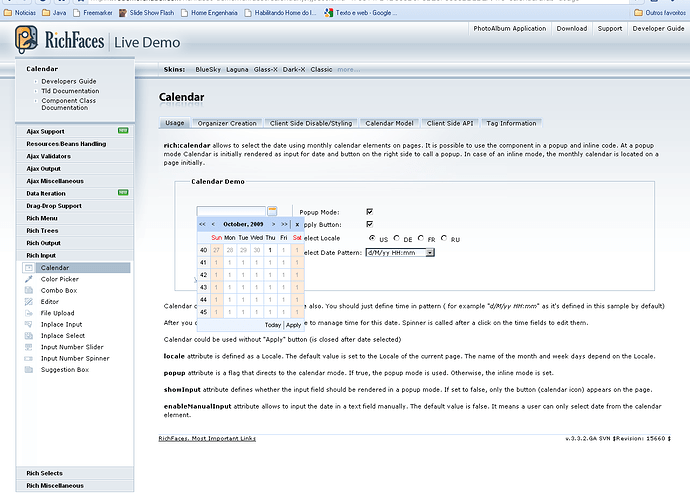Click the Combo Box icon

click(29, 290)
